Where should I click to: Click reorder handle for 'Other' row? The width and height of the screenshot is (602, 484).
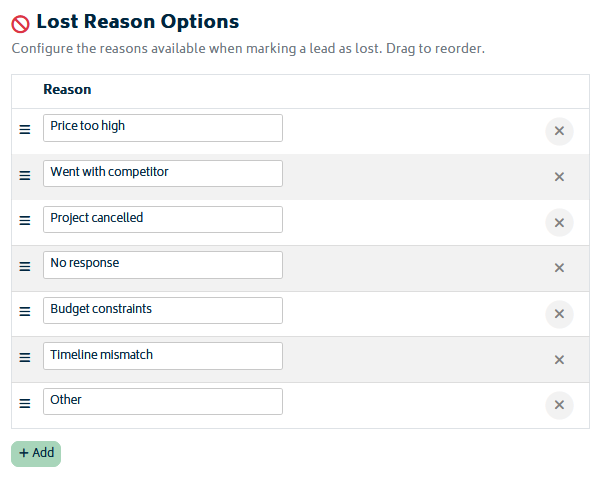point(25,403)
